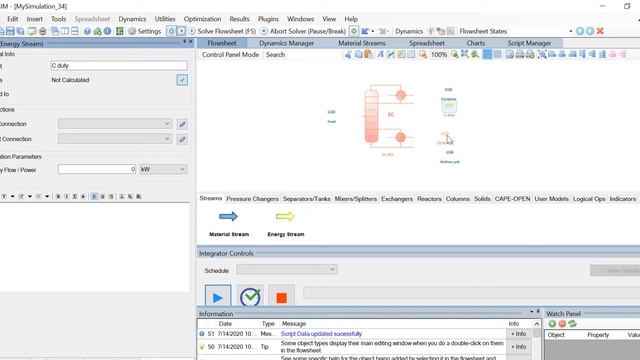Click the insert text 'A' icon

(x=380, y=54)
